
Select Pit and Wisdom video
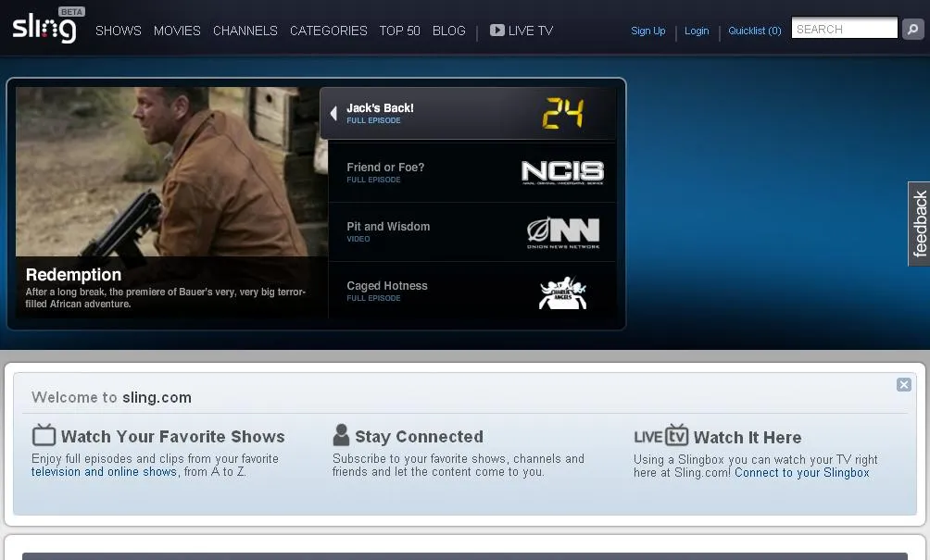pos(472,231)
